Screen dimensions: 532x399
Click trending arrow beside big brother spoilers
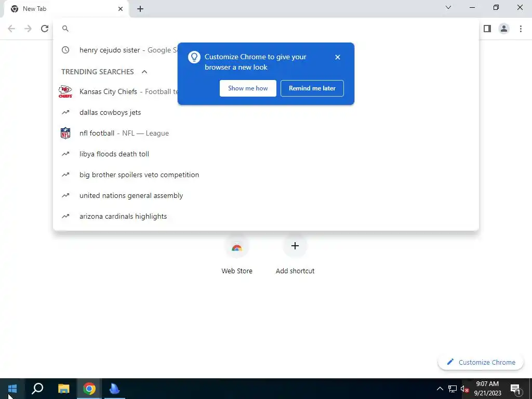point(65,175)
